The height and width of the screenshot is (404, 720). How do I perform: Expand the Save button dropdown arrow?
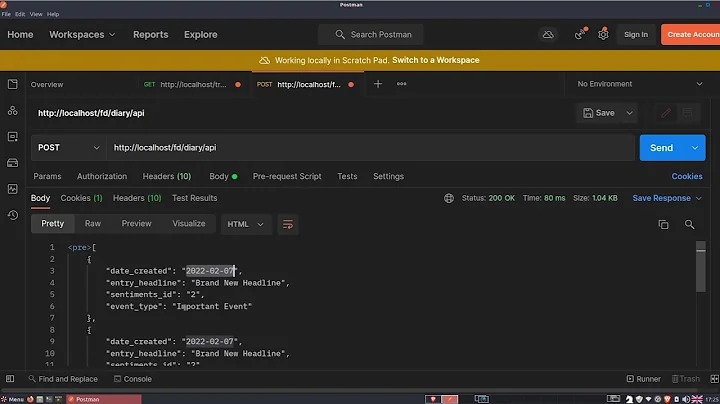click(x=630, y=113)
